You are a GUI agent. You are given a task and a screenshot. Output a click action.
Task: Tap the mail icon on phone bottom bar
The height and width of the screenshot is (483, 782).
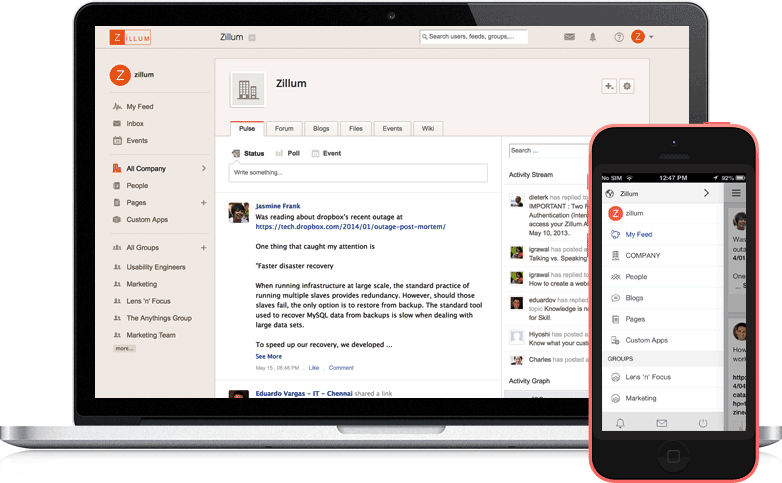coord(662,423)
